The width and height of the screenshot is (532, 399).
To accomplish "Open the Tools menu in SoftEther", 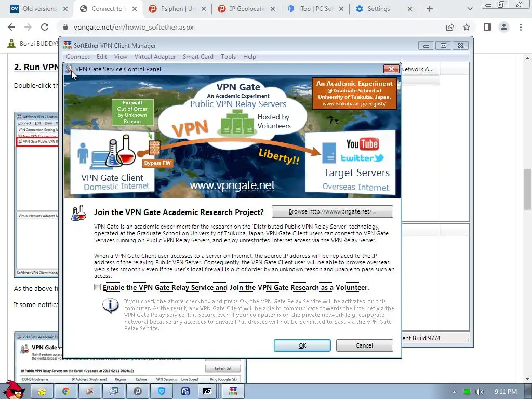I will tap(229, 57).
